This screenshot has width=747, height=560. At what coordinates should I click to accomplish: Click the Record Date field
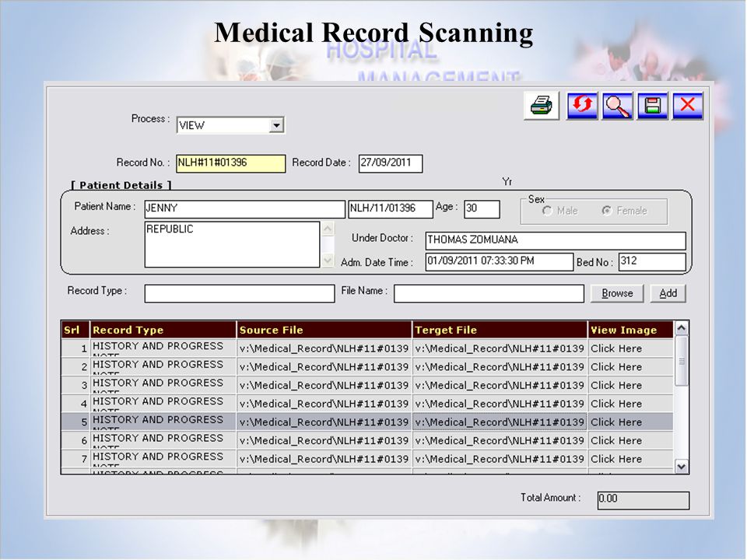coord(391,163)
